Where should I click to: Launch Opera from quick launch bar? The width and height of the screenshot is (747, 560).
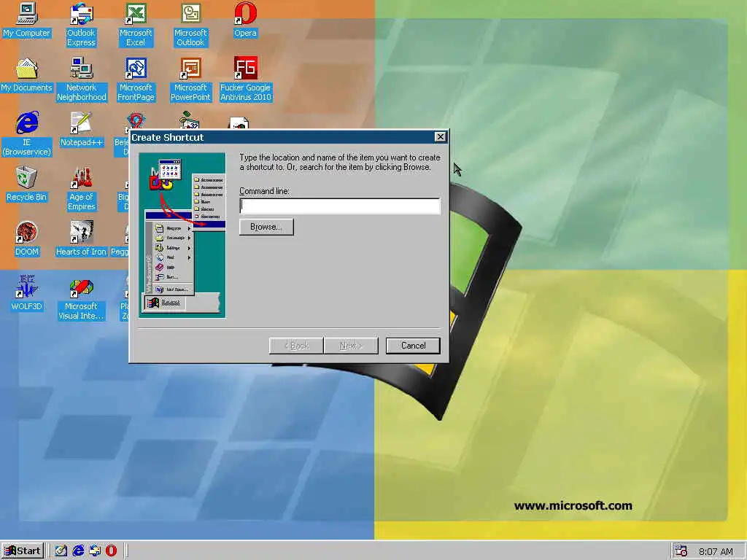coord(111,551)
